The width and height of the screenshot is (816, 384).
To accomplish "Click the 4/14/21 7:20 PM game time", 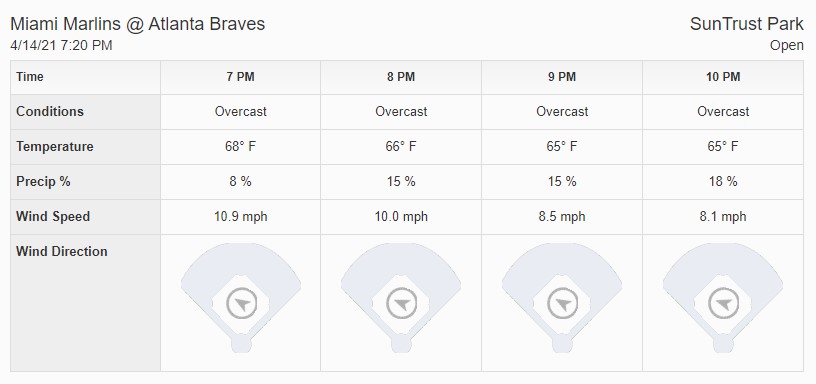I will [x=61, y=45].
